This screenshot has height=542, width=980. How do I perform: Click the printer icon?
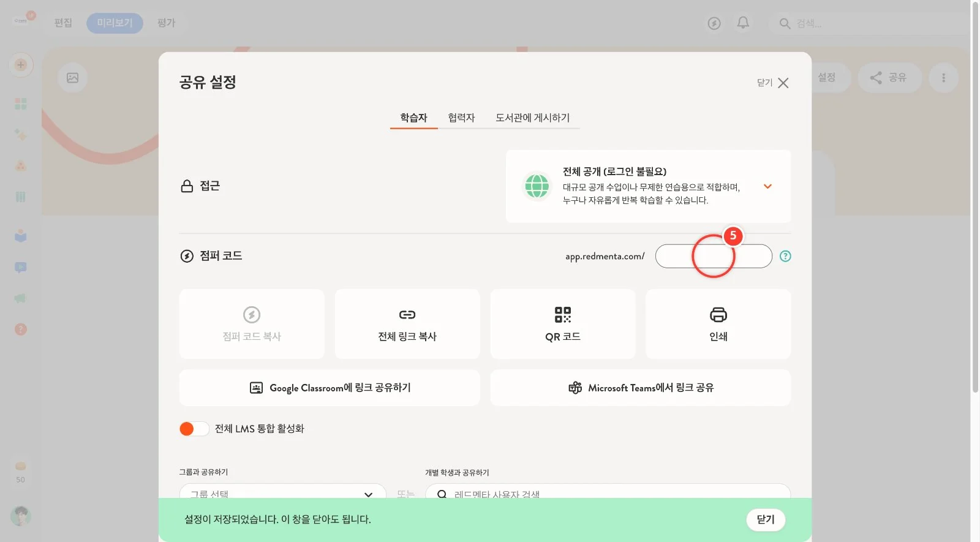click(718, 315)
